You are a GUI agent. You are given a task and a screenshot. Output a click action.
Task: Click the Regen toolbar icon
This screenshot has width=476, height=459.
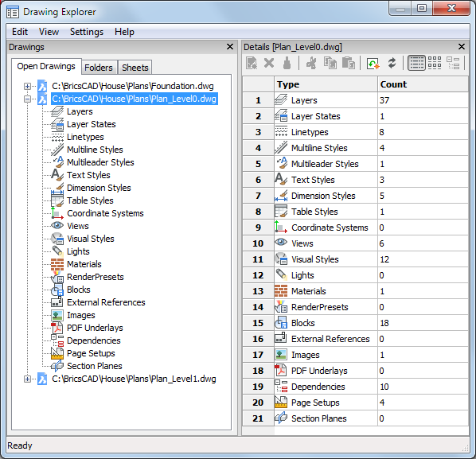373,64
